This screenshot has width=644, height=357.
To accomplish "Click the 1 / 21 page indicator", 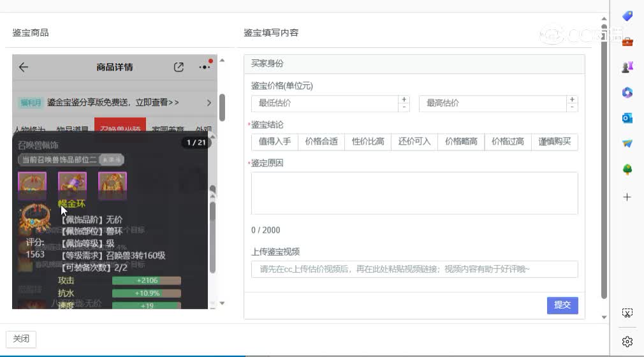I will 196,143.
